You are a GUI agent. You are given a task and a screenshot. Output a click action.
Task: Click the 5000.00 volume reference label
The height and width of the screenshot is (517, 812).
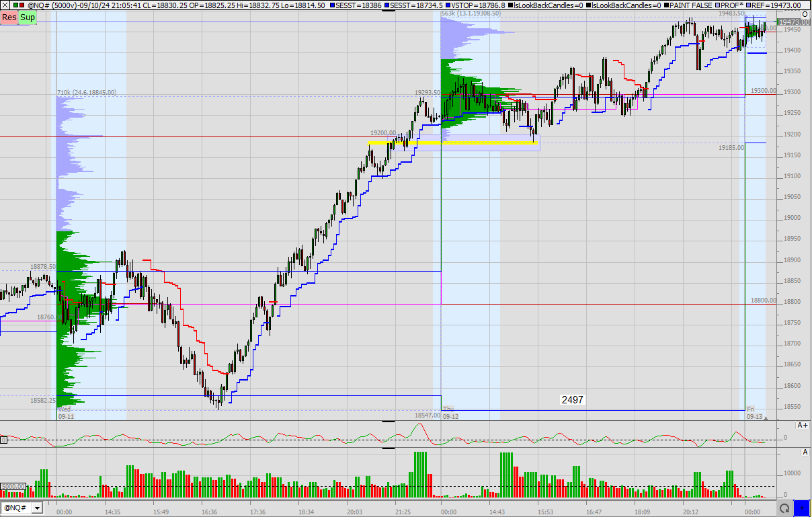click(13, 487)
